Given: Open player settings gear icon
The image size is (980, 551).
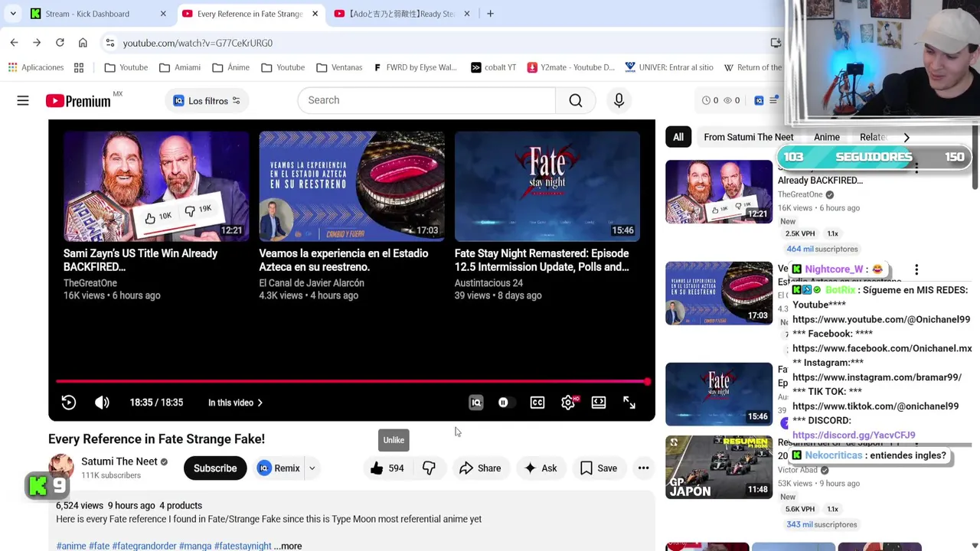Looking at the screenshot, I should [x=568, y=403].
